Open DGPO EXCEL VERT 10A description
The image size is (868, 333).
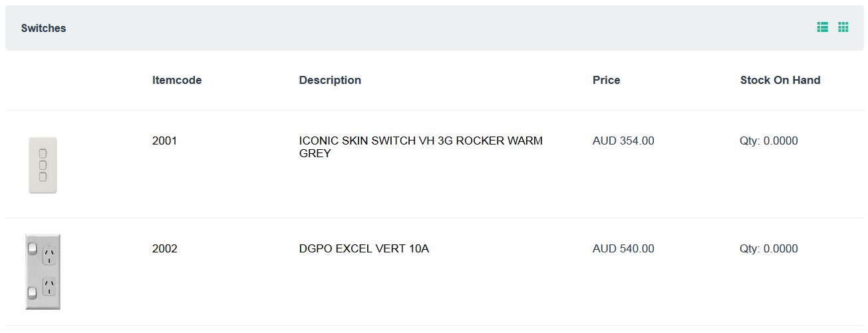tap(364, 249)
